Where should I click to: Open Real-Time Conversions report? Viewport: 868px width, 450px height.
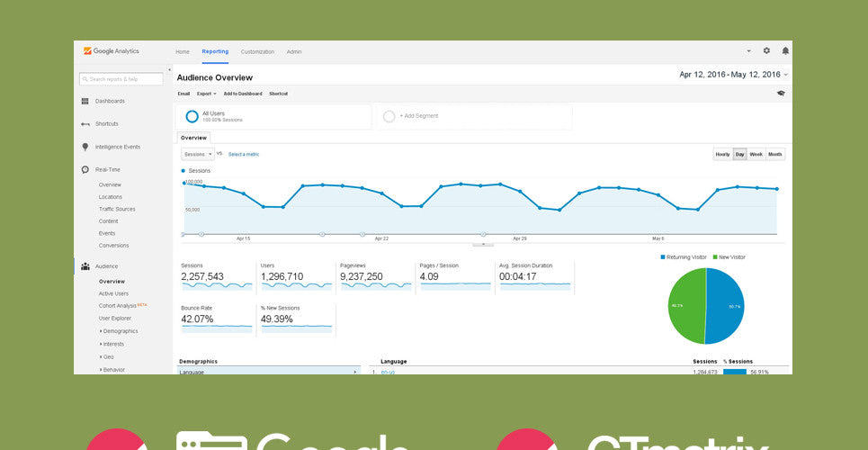click(x=113, y=246)
